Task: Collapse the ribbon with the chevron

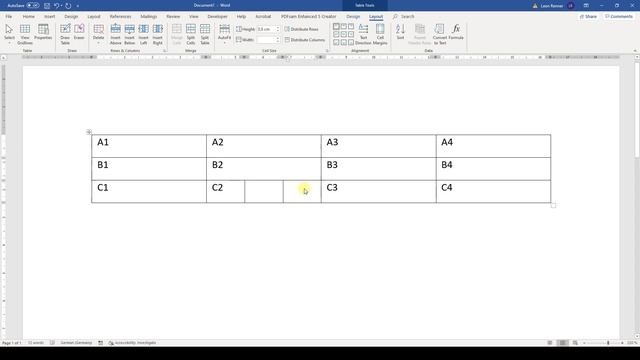Action: pyautogui.click(x=635, y=51)
